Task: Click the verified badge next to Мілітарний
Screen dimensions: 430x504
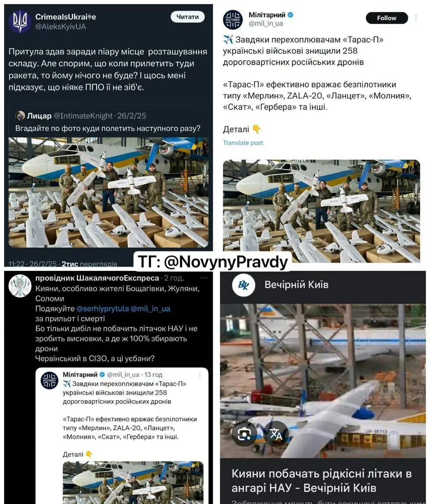Action: pos(290,15)
